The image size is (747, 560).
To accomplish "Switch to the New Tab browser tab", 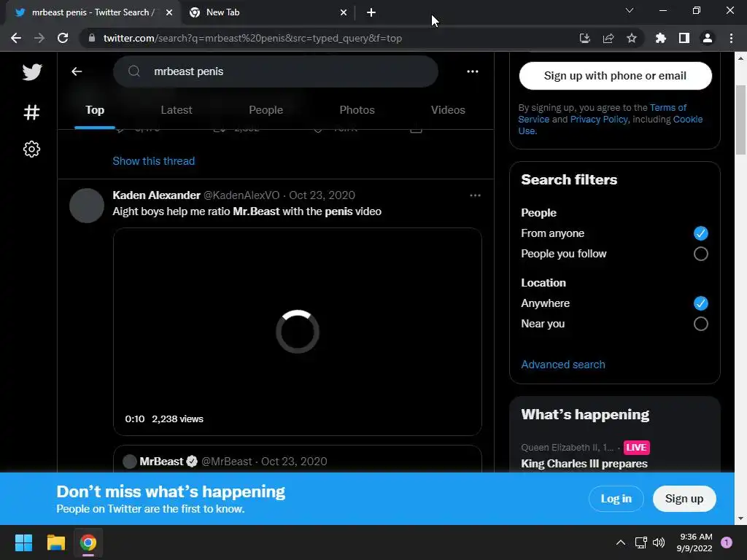I will pyautogui.click(x=267, y=12).
